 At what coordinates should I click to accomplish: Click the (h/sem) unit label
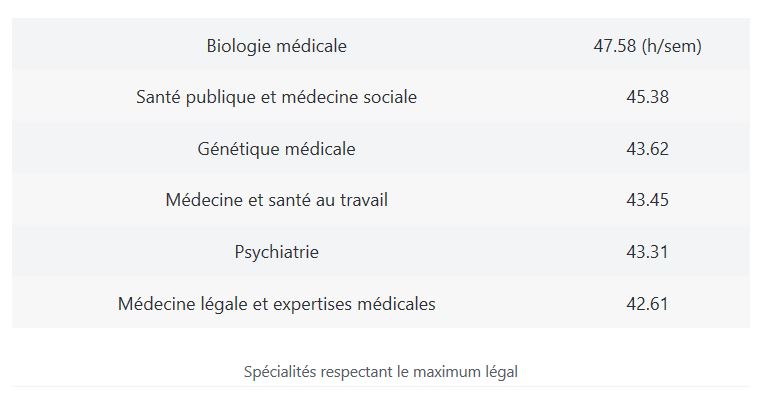click(x=672, y=46)
